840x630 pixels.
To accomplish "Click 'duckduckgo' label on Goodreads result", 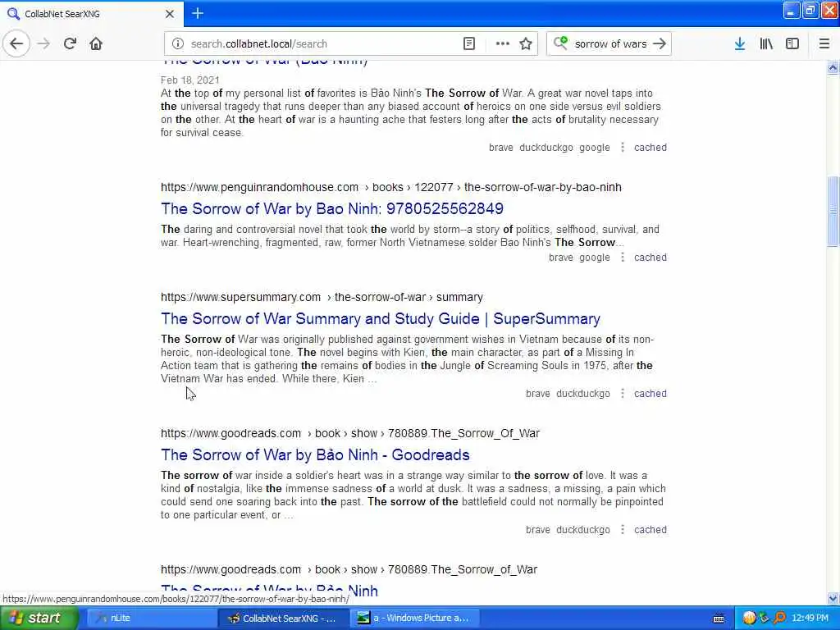I will point(583,529).
